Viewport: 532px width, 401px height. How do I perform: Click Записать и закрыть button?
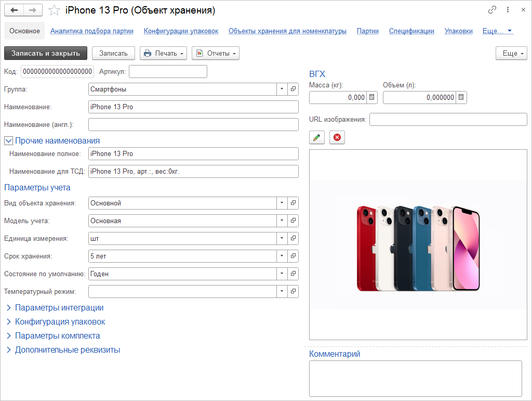coord(46,53)
